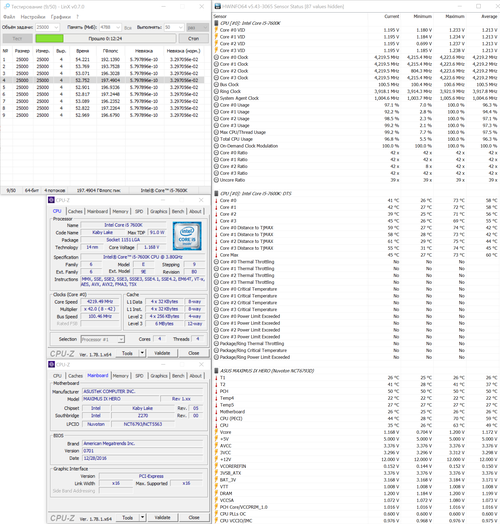The image size is (500, 524).
Task: Click thermometer icon beside Core Max
Action: pos(216,255)
